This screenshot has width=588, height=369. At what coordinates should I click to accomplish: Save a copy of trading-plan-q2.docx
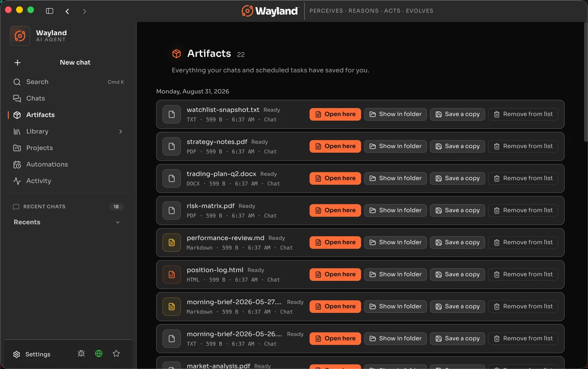[x=457, y=178]
